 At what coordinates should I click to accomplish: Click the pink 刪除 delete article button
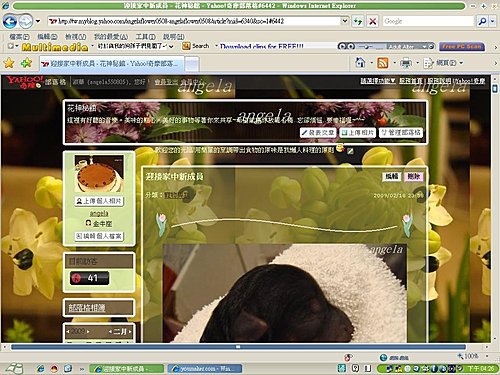413,176
